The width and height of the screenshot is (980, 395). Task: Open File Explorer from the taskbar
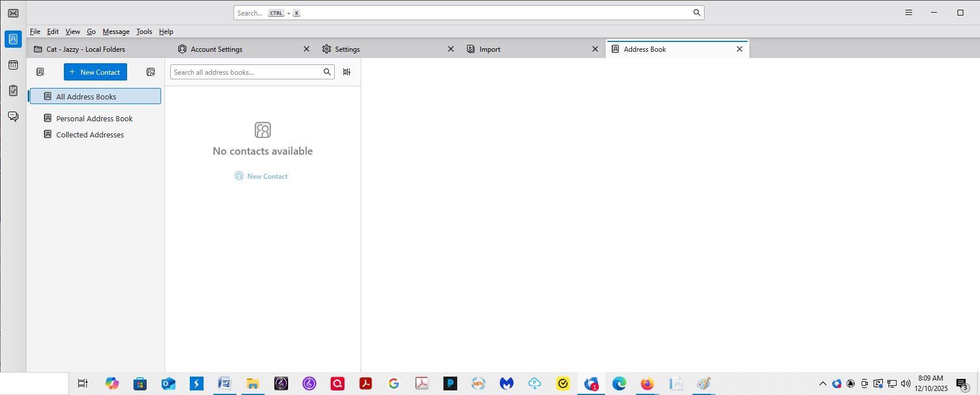252,384
